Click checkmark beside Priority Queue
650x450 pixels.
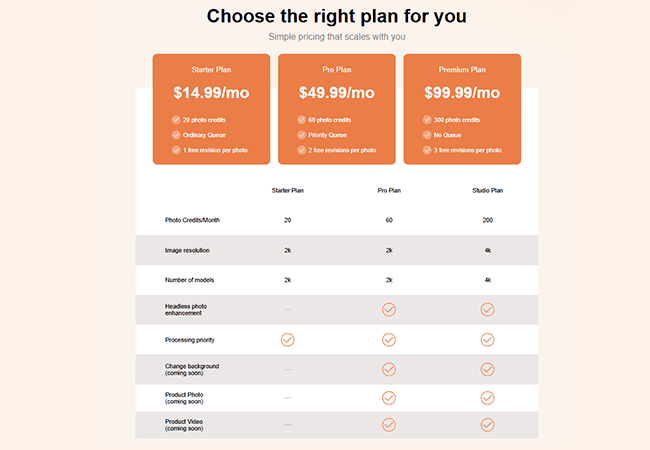coord(301,135)
